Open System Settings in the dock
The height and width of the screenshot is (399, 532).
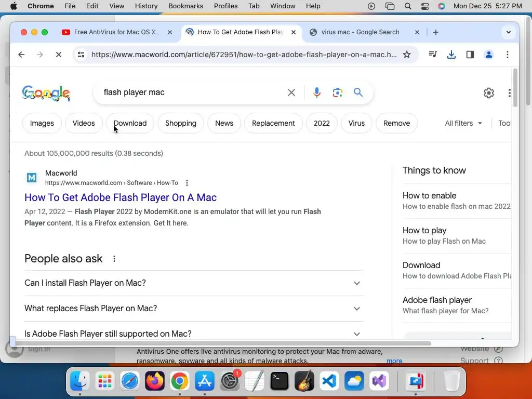pos(230,381)
